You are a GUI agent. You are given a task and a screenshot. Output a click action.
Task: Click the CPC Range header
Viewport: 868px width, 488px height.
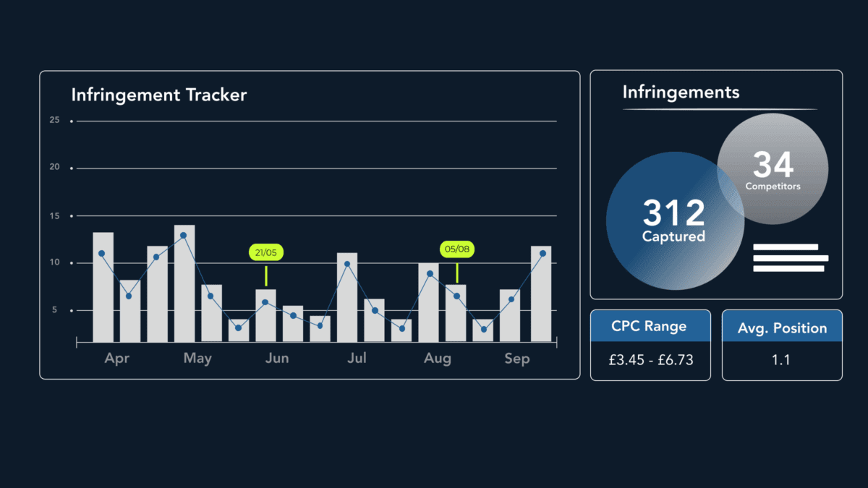click(650, 327)
